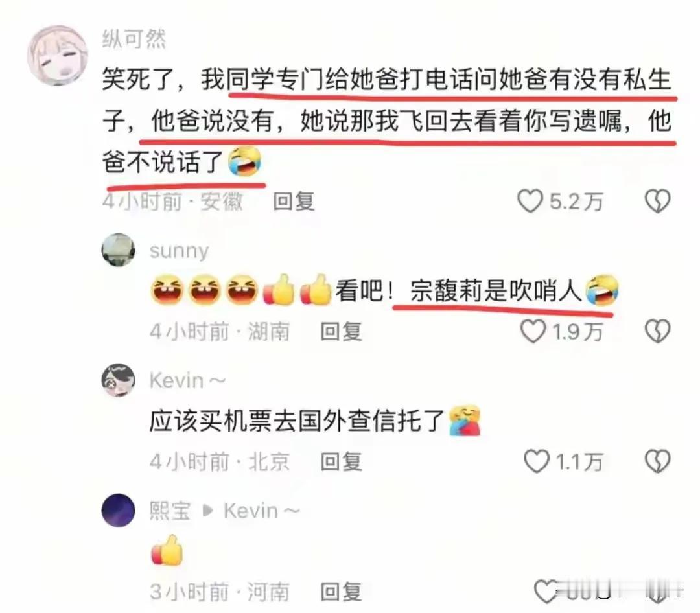Dislike 纵可然's comment with broken heart

pos(658,201)
